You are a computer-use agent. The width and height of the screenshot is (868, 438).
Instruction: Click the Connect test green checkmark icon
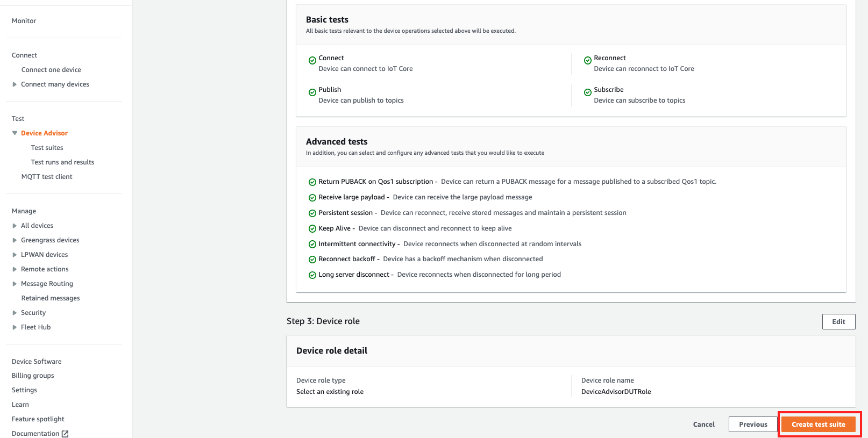point(312,61)
